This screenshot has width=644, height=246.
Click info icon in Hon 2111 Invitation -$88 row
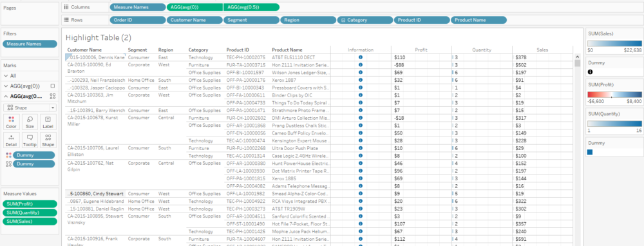[x=361, y=65]
